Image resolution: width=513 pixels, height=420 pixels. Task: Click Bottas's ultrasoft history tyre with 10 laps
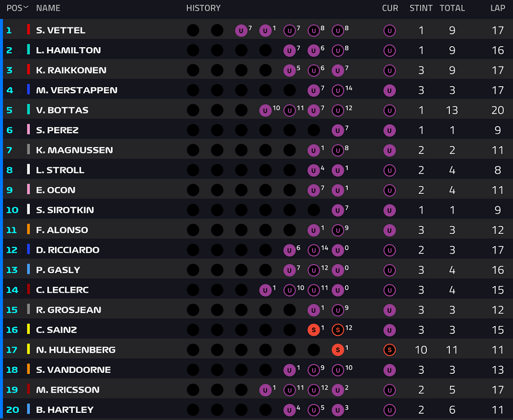265,111
